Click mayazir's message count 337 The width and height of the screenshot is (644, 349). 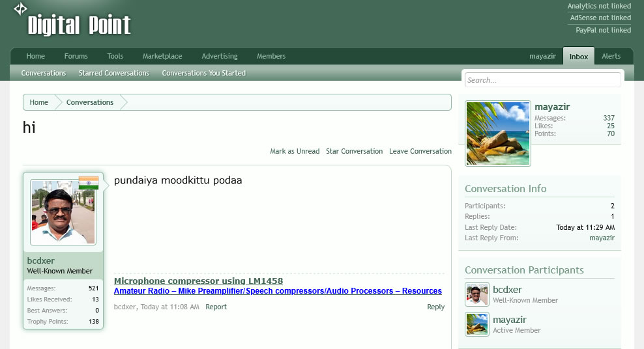(x=609, y=118)
